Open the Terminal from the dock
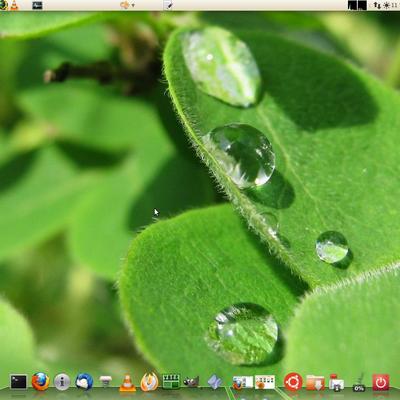This screenshot has height=400, width=400. [x=19, y=382]
